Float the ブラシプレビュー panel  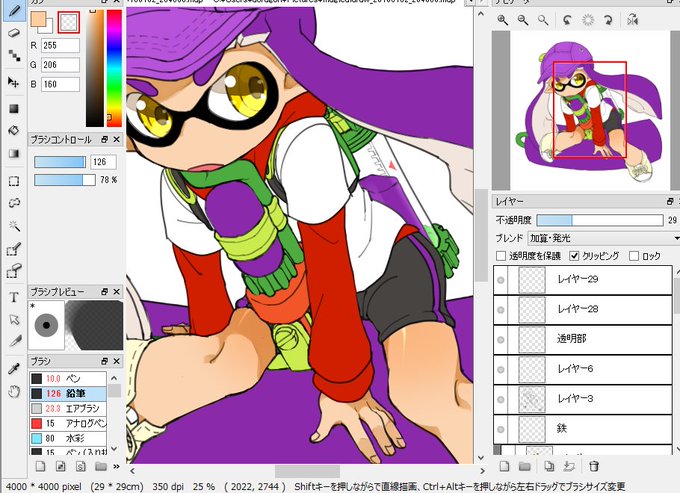pyautogui.click(x=105, y=292)
